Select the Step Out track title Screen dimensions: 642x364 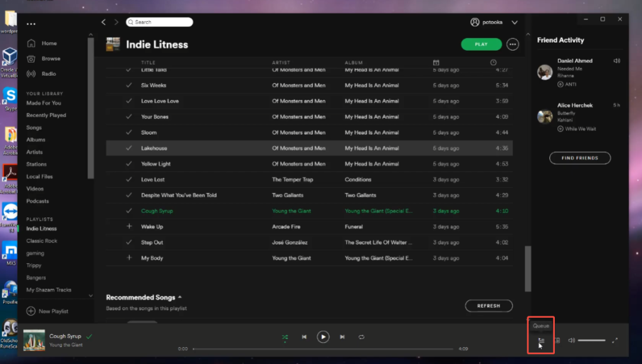click(x=152, y=242)
